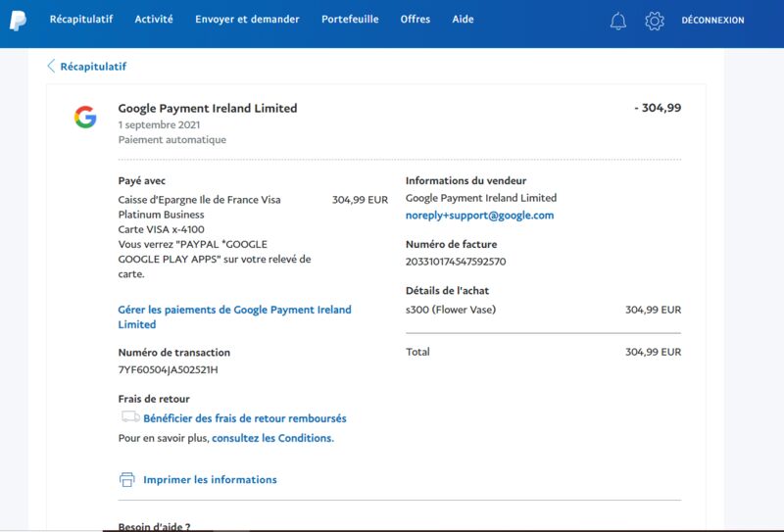Click Imprimer les informations link
The width and height of the screenshot is (784, 532).
[210, 479]
